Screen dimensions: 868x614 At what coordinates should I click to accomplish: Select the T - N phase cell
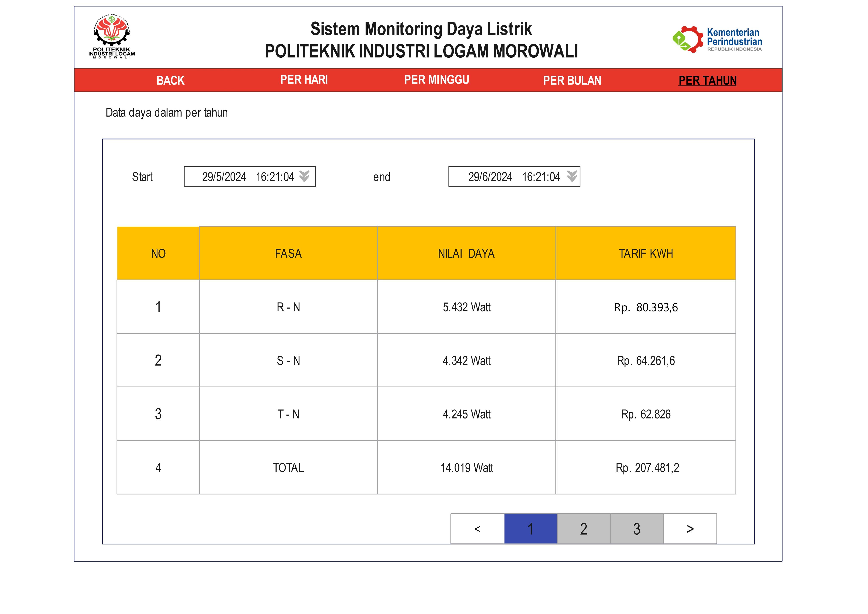click(x=288, y=414)
